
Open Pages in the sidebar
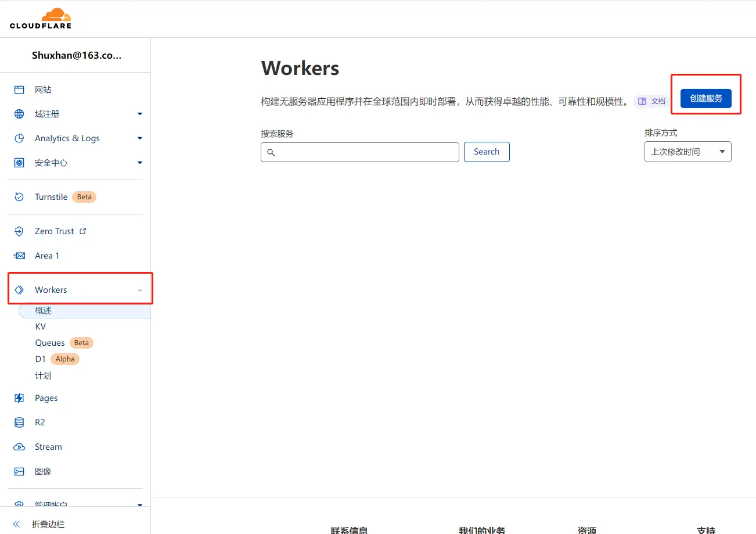coord(46,398)
